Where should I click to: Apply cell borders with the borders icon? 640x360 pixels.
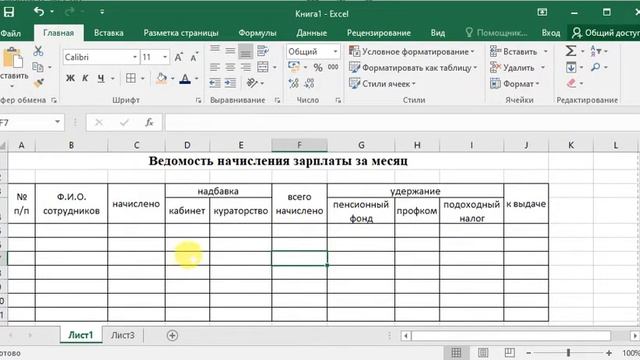click(131, 78)
